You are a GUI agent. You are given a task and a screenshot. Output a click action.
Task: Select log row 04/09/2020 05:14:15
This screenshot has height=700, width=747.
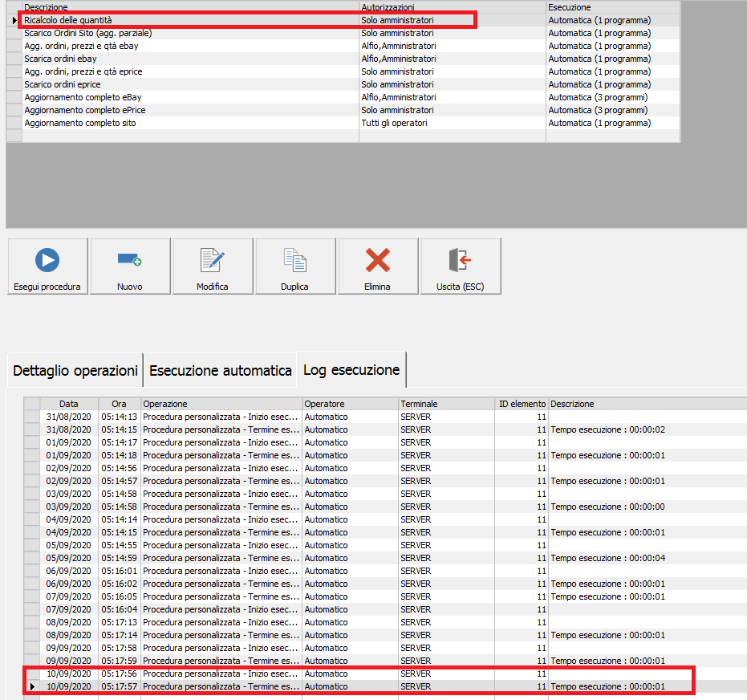[x=386, y=532]
